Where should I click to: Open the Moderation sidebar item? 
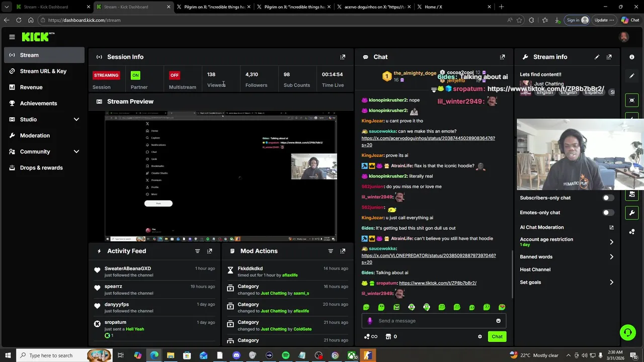(44, 135)
